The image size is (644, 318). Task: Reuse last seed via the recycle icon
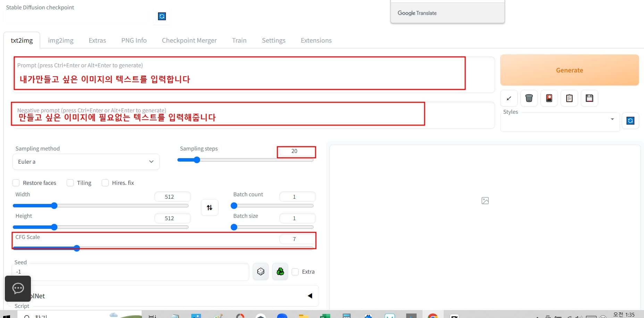280,272
